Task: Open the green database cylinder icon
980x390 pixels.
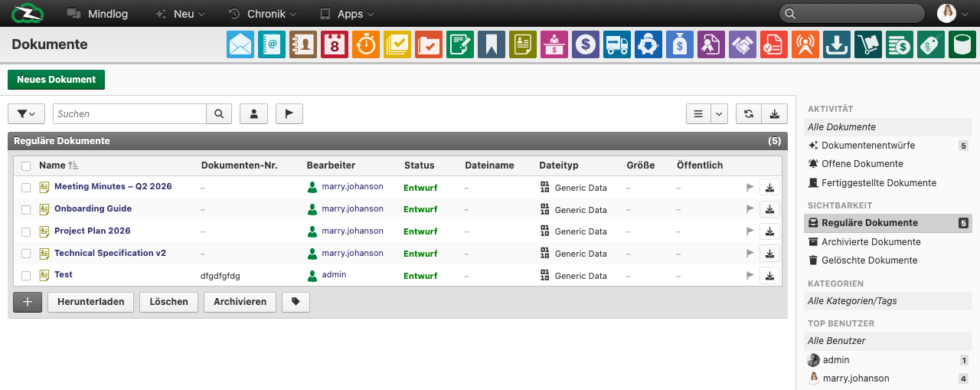Action: click(962, 44)
